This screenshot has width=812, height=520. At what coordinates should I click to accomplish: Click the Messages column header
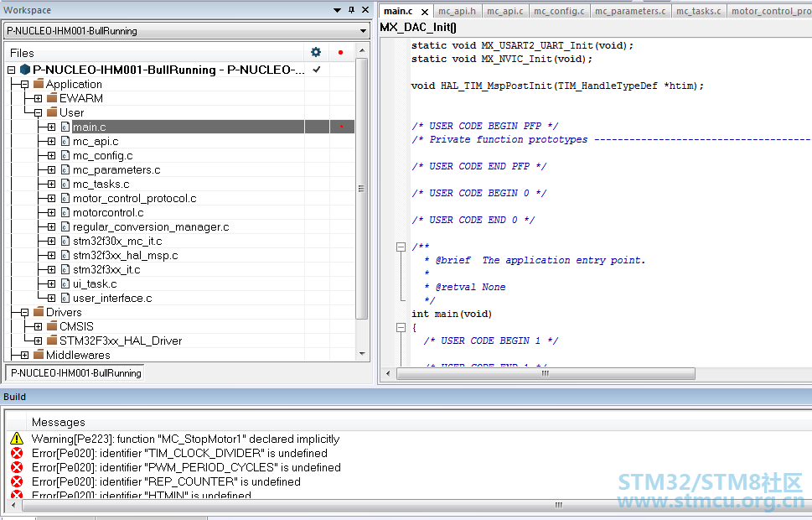point(58,422)
